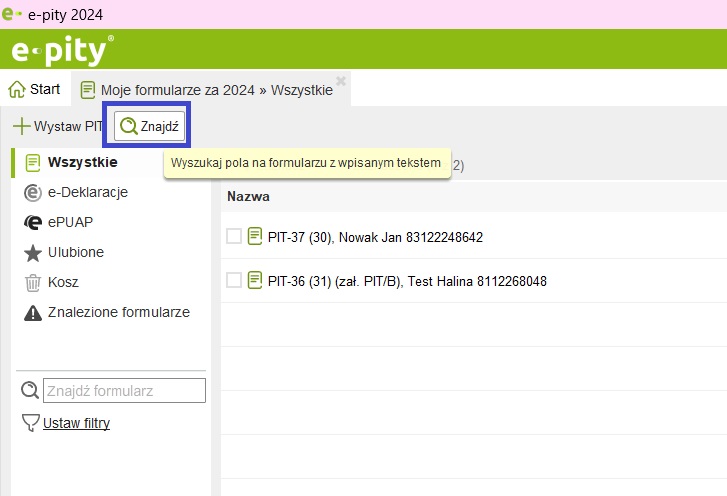Show Ulubione starred forms
Viewport: 727px width, 496px height.
[x=75, y=252]
